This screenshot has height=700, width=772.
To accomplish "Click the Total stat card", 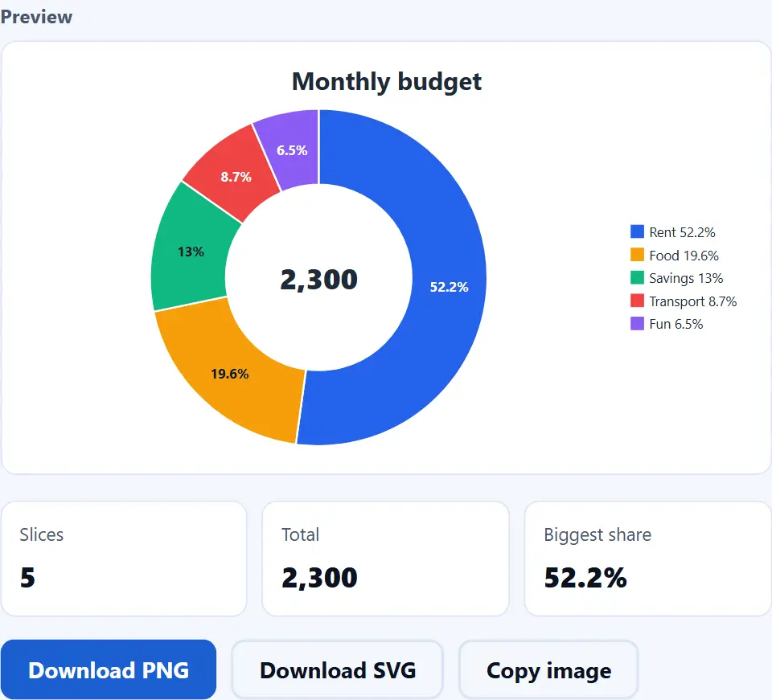I will [385, 559].
